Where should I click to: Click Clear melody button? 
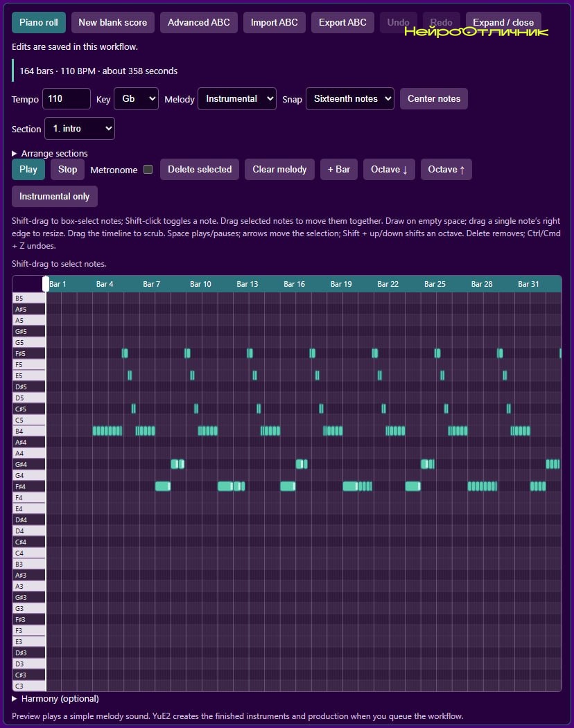(x=279, y=170)
